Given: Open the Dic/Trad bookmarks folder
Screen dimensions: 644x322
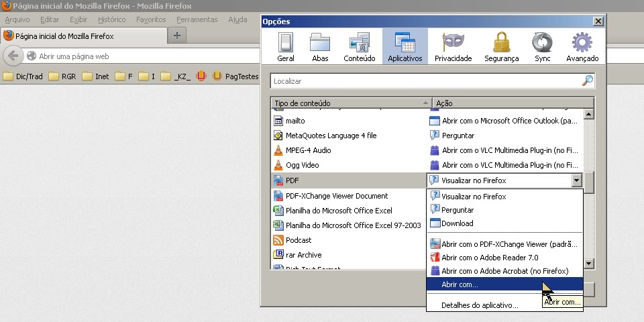Looking at the screenshot, I should 23,76.
